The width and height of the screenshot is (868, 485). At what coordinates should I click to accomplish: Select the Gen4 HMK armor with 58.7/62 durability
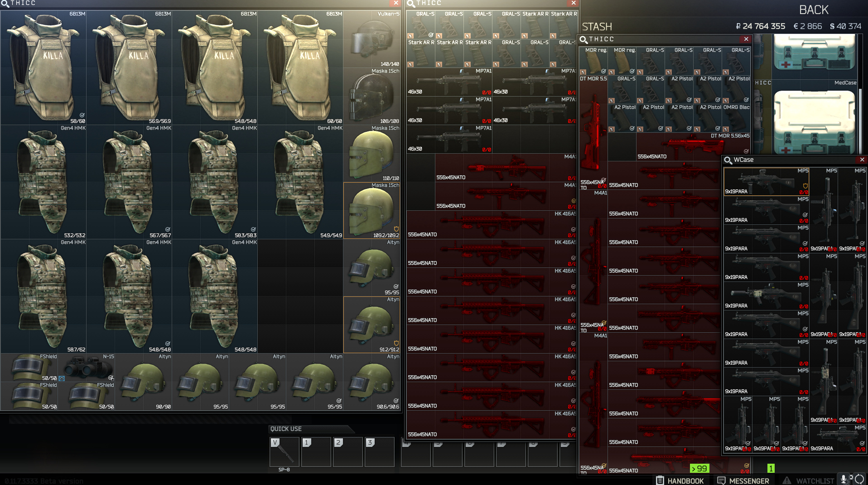pos(43,296)
